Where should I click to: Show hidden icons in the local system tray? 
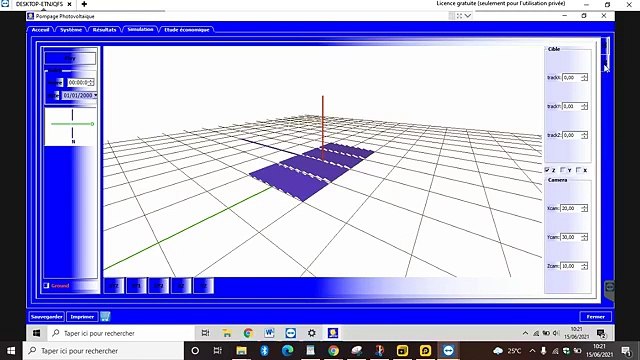pyautogui.click(x=532, y=351)
